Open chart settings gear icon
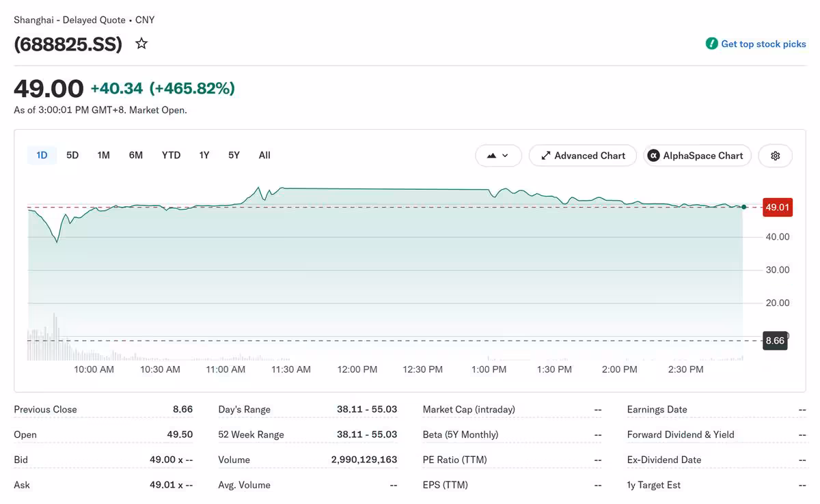The image size is (820, 504). pyautogui.click(x=775, y=156)
